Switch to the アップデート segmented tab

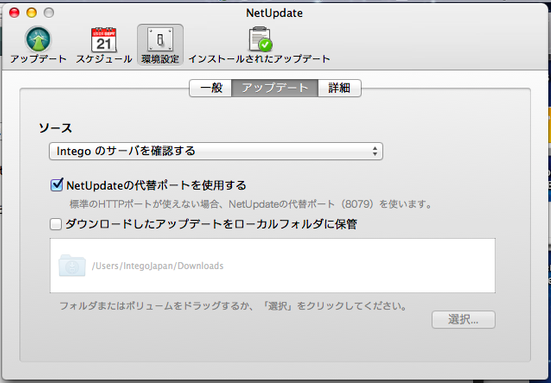click(x=275, y=88)
